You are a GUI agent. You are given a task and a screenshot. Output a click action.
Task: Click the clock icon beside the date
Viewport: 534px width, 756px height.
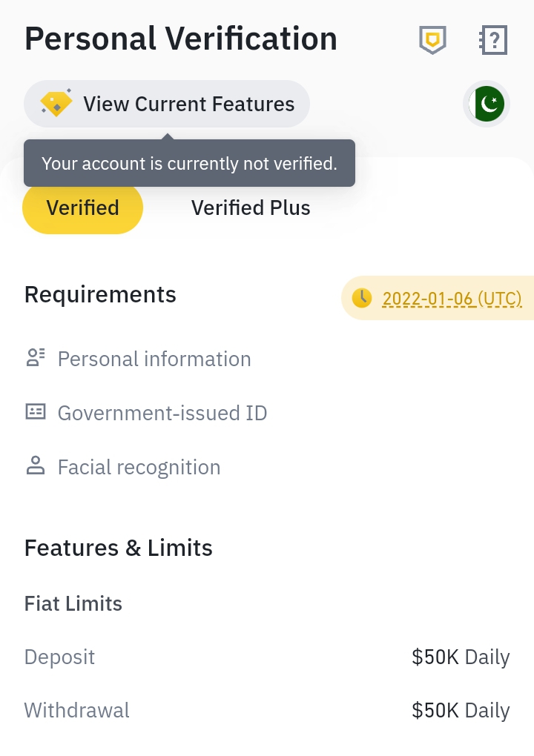pos(362,298)
